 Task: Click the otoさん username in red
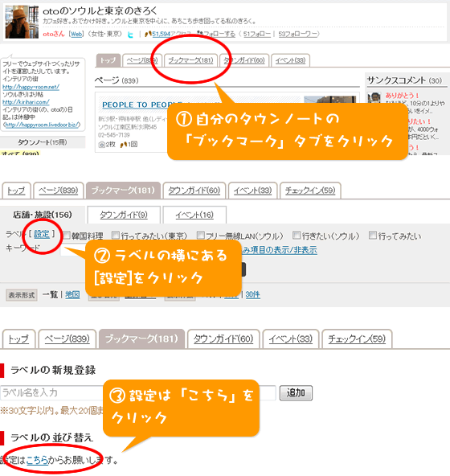(x=54, y=34)
